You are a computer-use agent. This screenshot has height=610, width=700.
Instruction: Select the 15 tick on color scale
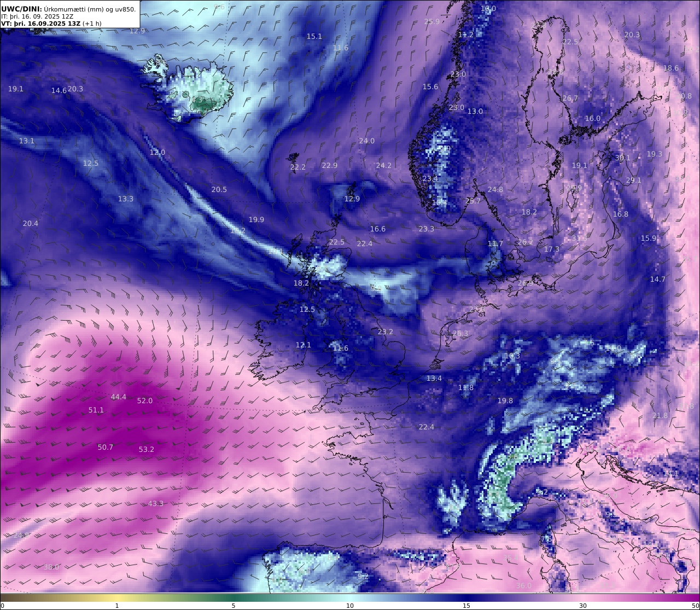[x=466, y=606]
